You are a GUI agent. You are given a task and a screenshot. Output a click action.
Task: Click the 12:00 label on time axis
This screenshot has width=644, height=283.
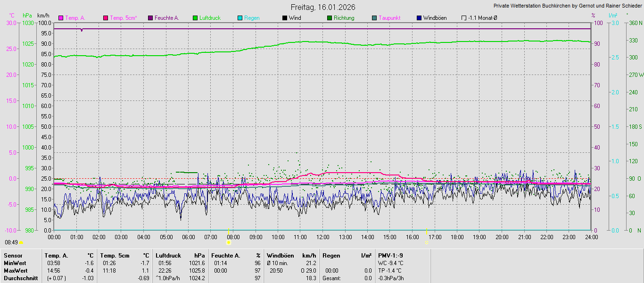[323, 237]
